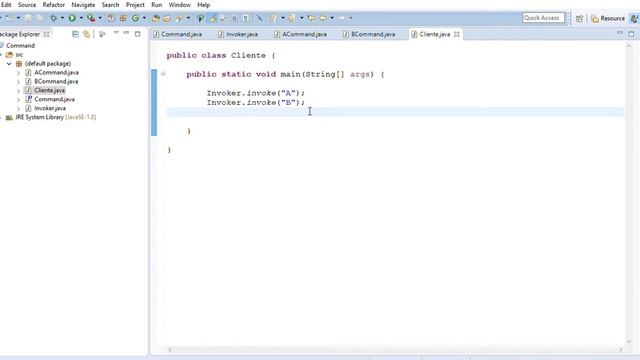Click the editor horizontal scrollbar right arrow
The image size is (640, 360).
pos(620,350)
